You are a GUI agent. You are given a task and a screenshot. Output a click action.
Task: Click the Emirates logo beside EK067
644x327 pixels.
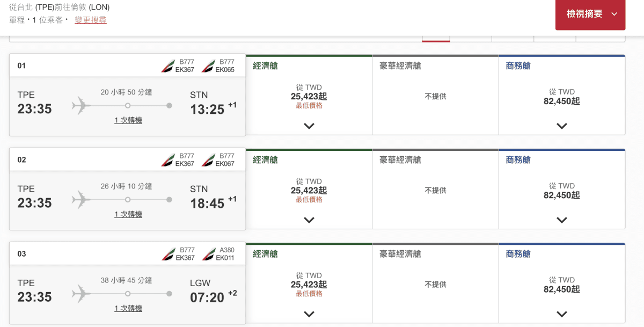pyautogui.click(x=208, y=160)
